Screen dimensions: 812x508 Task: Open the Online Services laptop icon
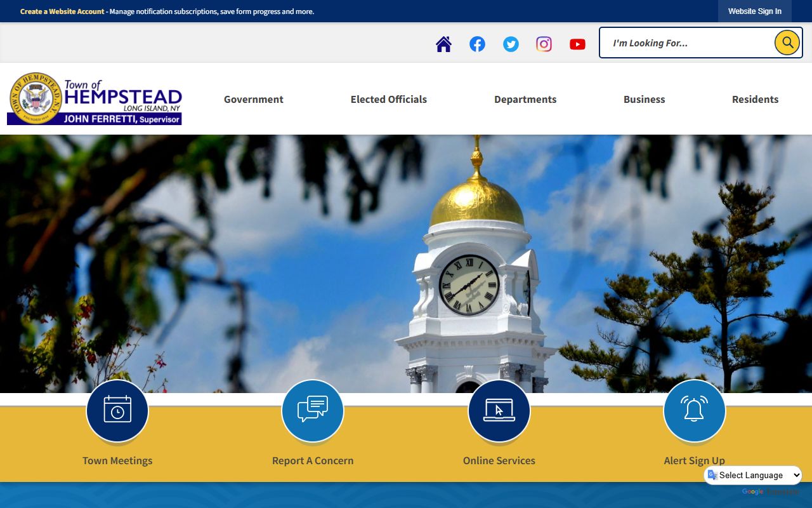coord(499,410)
